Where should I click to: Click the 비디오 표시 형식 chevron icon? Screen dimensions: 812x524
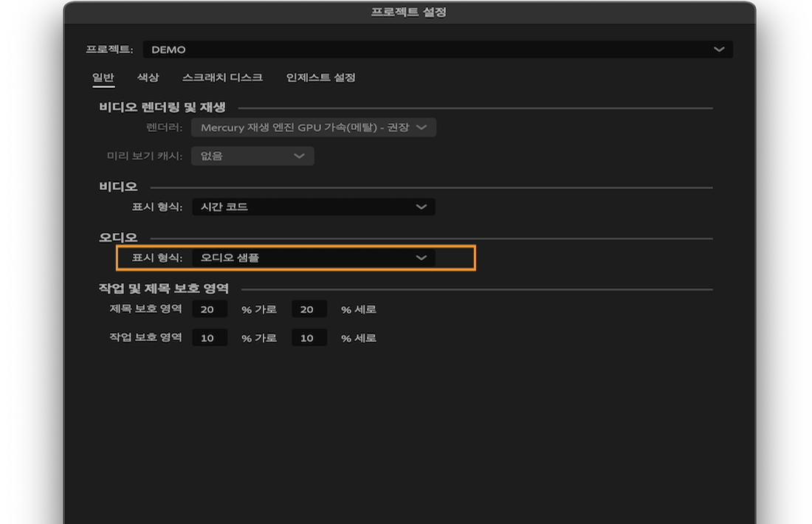coord(422,207)
